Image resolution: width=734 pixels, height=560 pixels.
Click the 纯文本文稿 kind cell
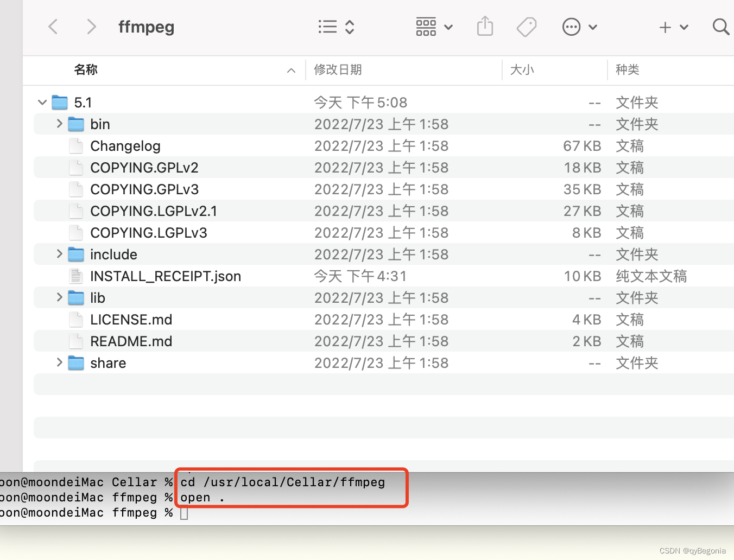651,276
